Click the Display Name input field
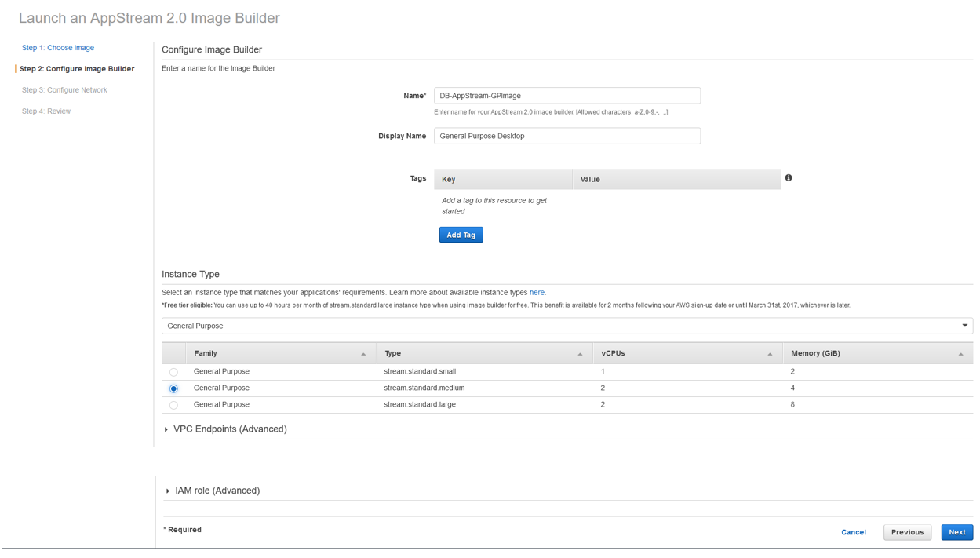 pos(567,135)
